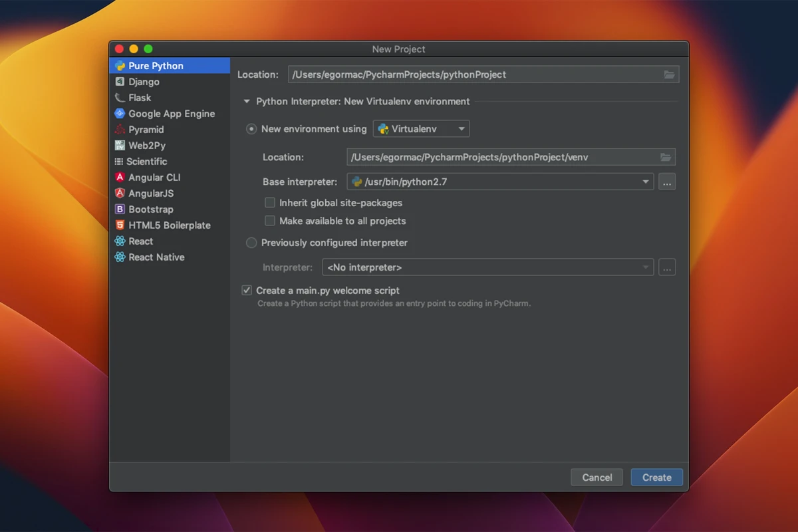Open the folder browser for project Location
The width and height of the screenshot is (798, 532).
(669, 74)
